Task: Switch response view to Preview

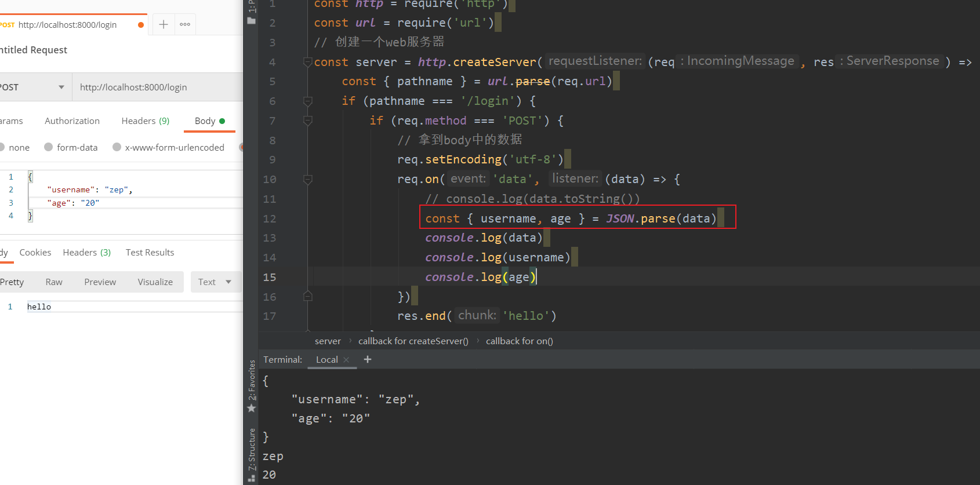Action: coord(100,282)
